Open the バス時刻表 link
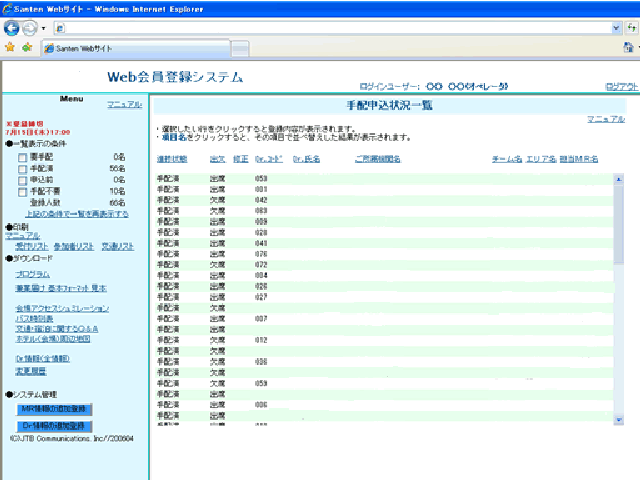Image resolution: width=640 pixels, height=480 pixels. tap(34, 319)
